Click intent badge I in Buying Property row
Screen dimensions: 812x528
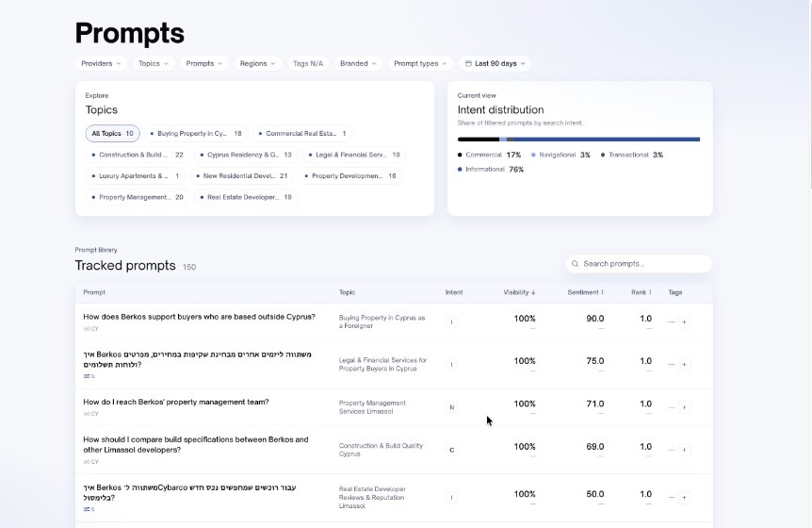coord(451,322)
